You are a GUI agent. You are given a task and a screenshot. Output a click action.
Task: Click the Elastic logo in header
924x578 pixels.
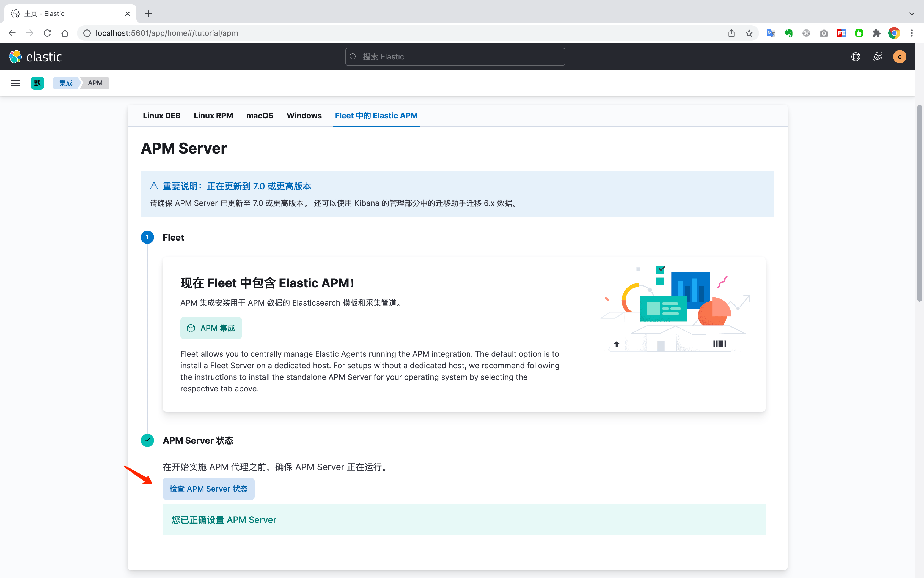pyautogui.click(x=35, y=57)
